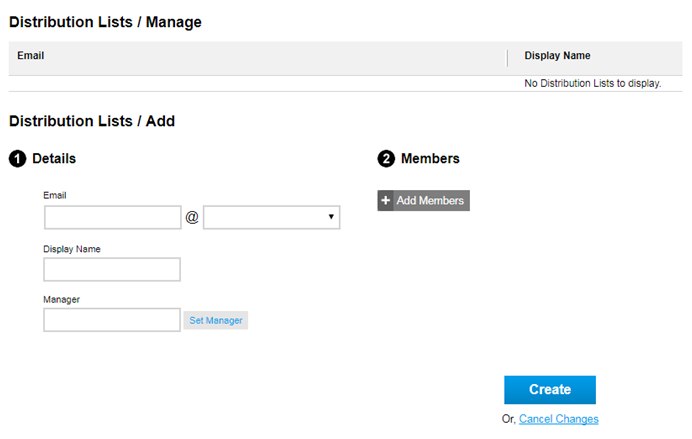Click the Distribution Lists / Add heading

pyautogui.click(x=92, y=121)
